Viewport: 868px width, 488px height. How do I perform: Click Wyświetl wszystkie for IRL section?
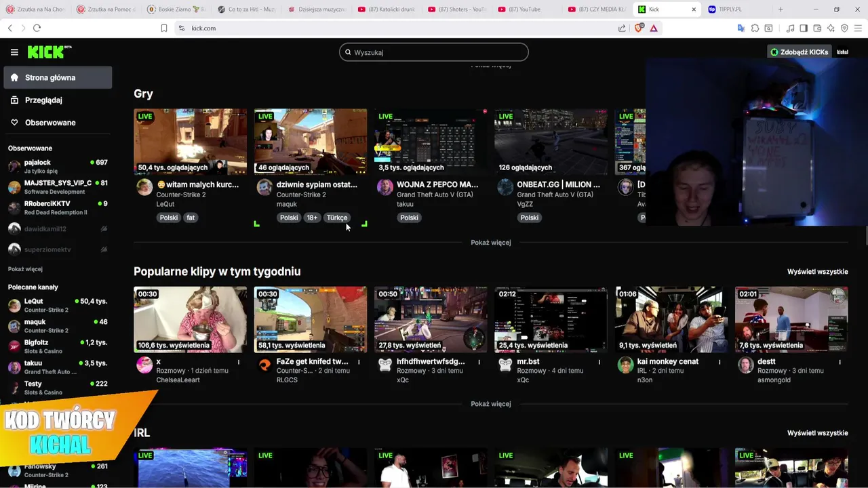(817, 433)
